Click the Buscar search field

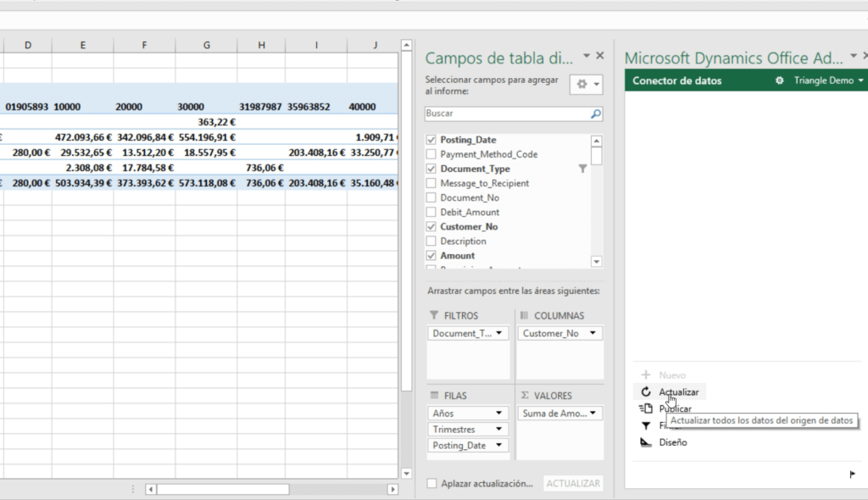504,114
